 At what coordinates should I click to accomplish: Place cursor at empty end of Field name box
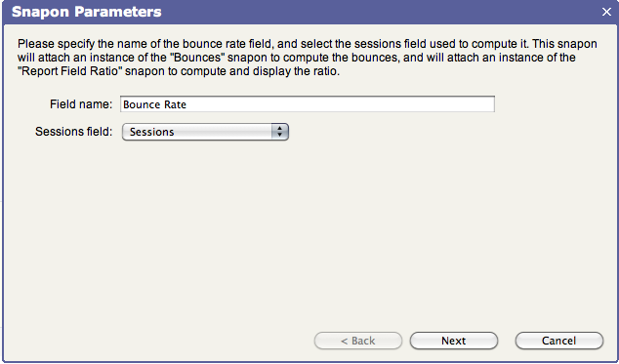340,104
